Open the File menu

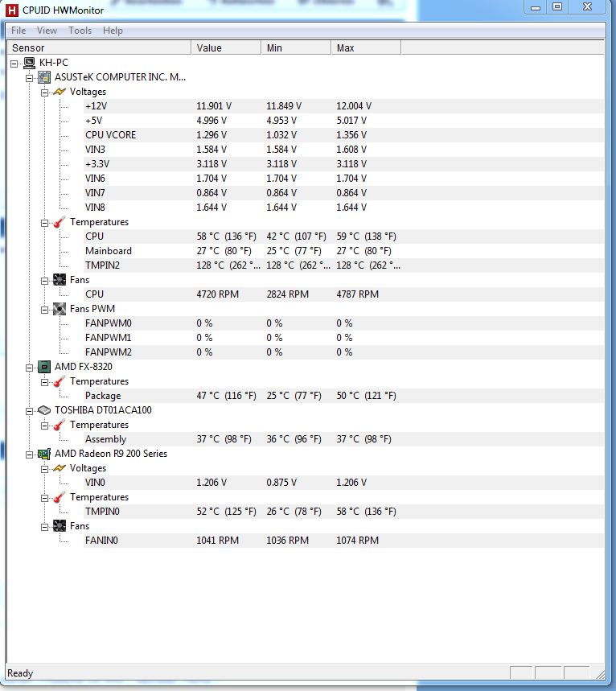coord(18,31)
